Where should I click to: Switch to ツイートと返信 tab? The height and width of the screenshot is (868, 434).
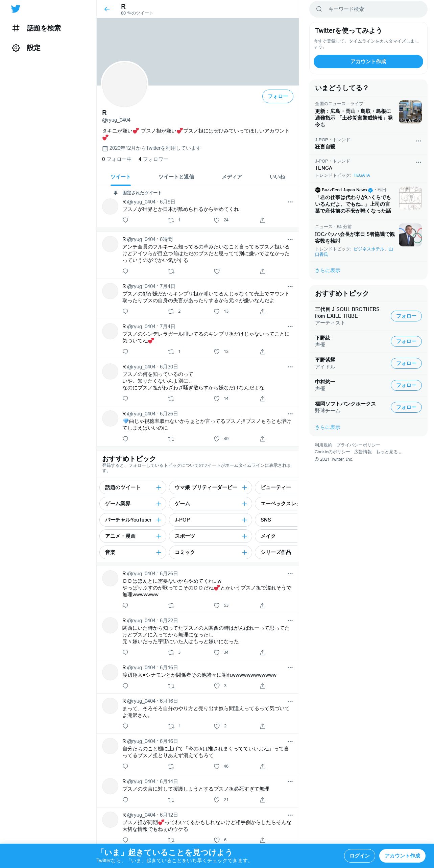coord(176,177)
